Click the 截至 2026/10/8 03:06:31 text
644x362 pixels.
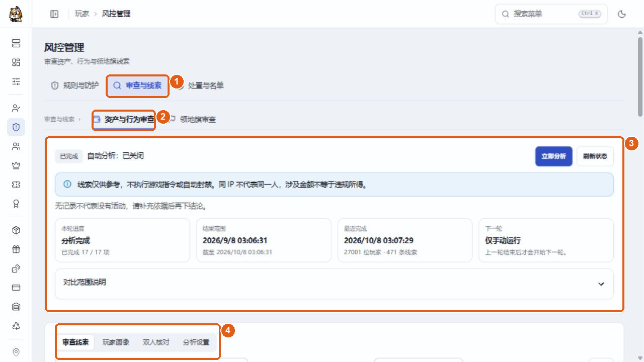click(x=237, y=252)
